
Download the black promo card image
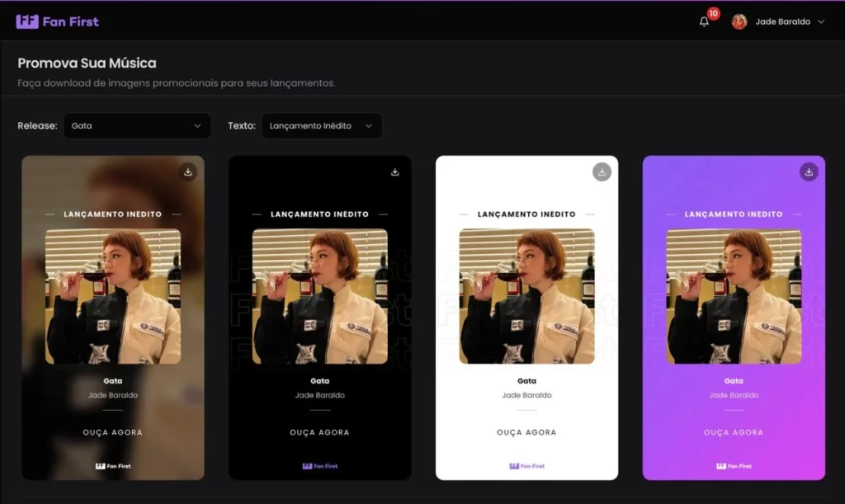[x=395, y=172]
